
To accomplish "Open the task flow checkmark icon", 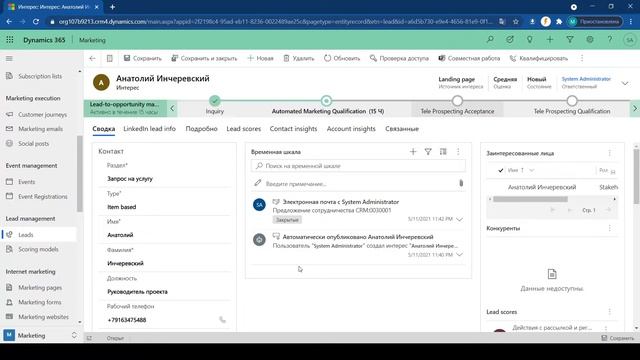I will pos(510,40).
